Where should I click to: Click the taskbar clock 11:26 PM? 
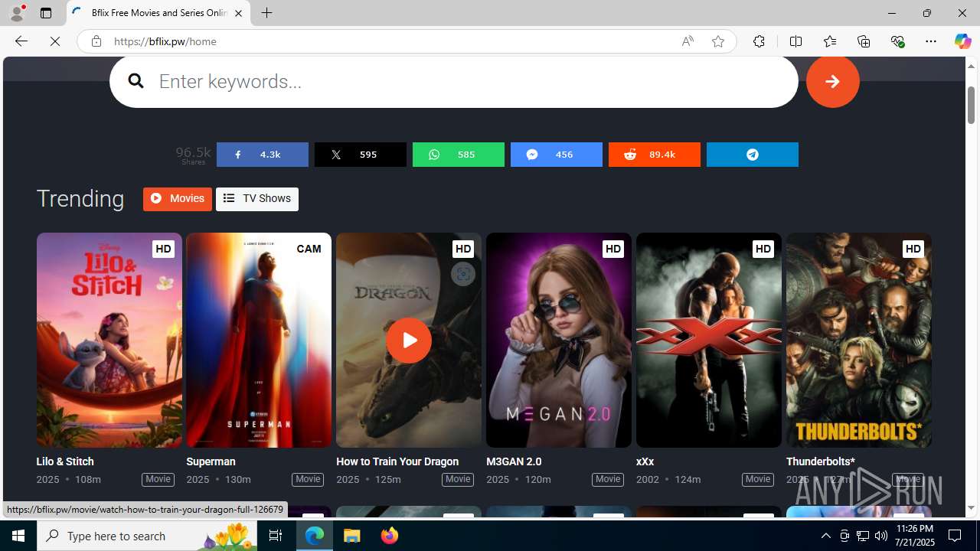point(914,536)
